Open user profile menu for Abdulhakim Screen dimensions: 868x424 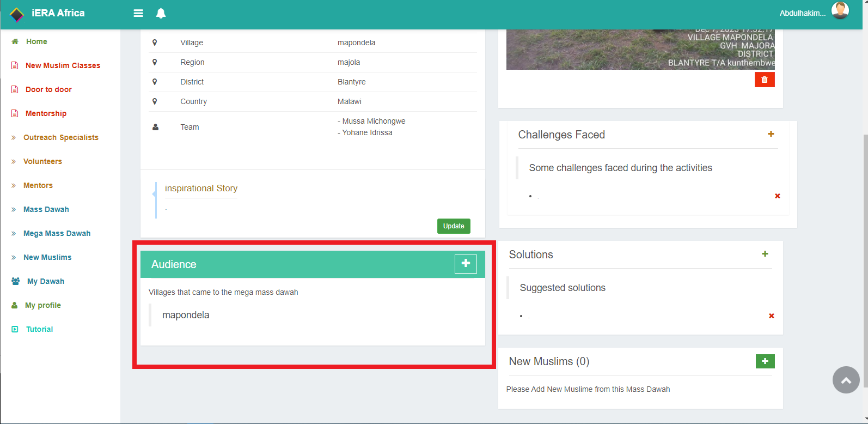(x=814, y=13)
